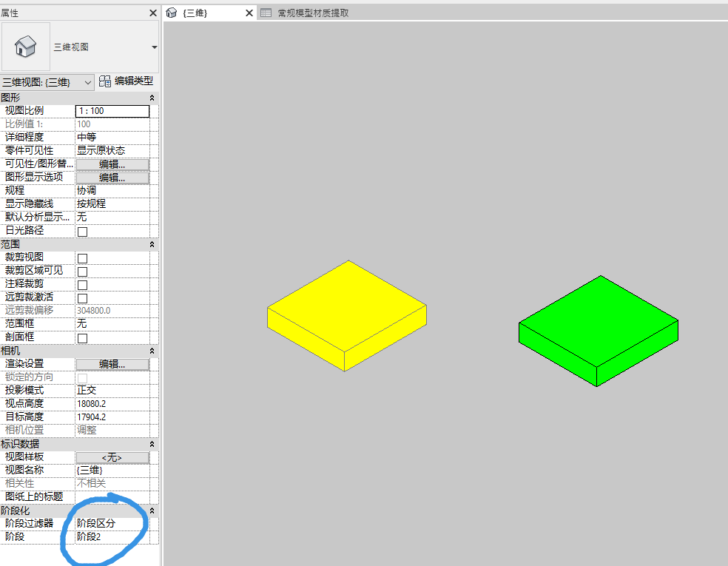Image resolution: width=728 pixels, height=566 pixels.
Task: Close the 属性 panel
Action: point(152,13)
